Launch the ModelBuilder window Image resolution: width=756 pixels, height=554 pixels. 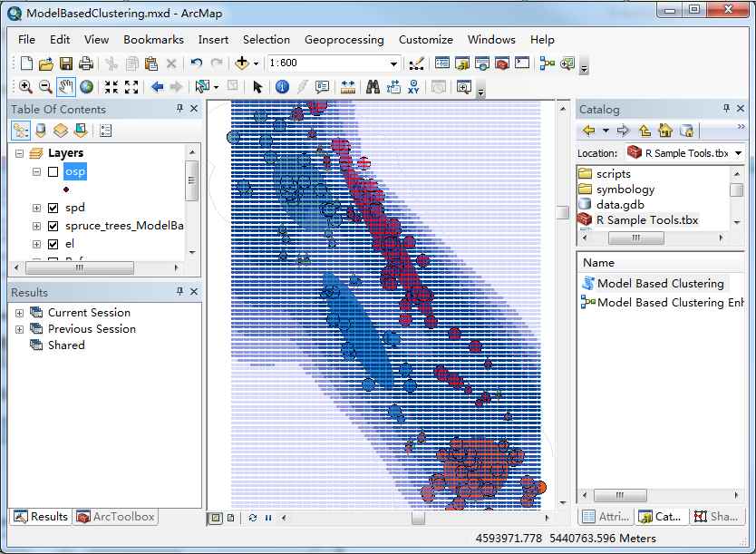(548, 63)
